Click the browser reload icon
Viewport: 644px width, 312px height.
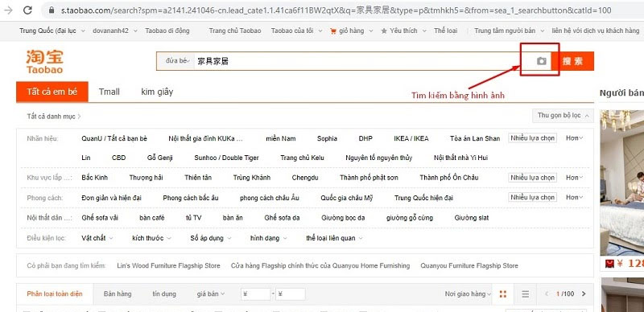27,10
